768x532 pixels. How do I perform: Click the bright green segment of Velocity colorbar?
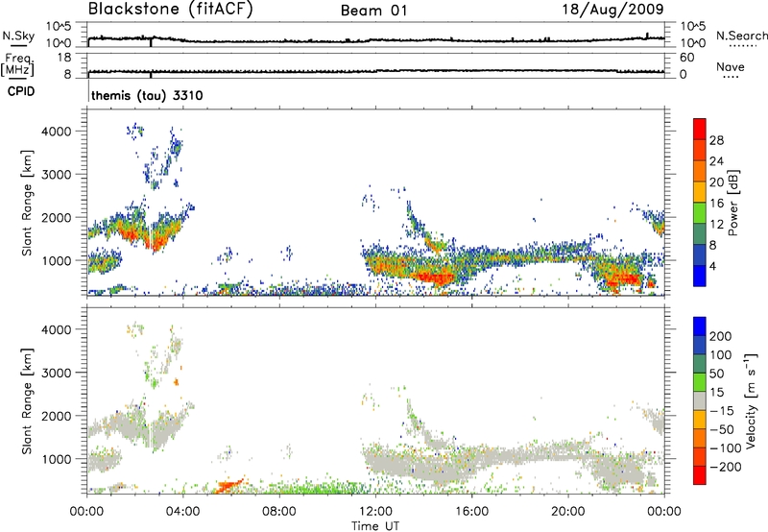tap(700, 382)
